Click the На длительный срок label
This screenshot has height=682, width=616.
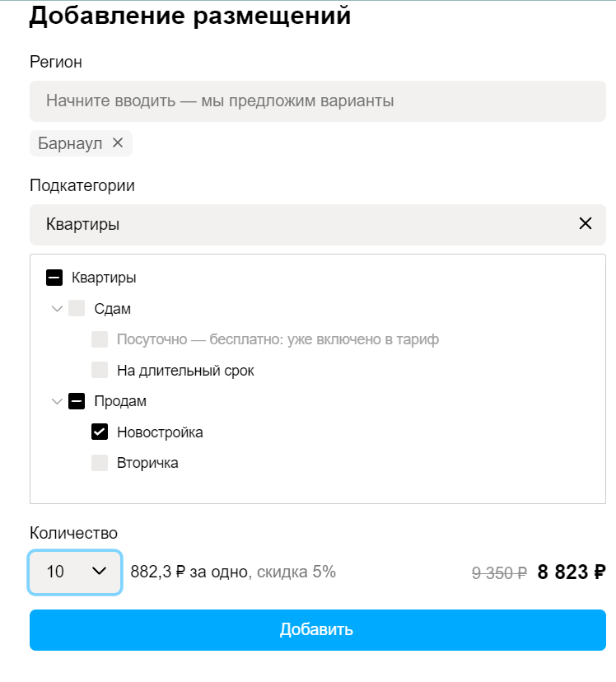tap(185, 371)
